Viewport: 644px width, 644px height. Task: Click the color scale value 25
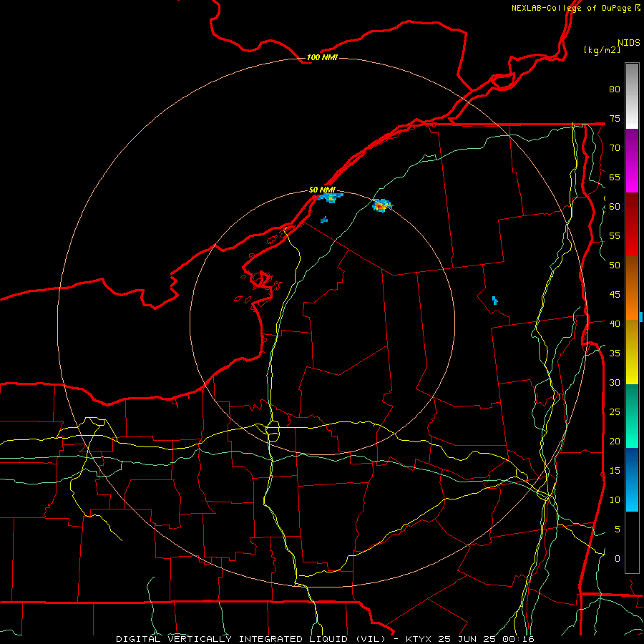(x=615, y=411)
